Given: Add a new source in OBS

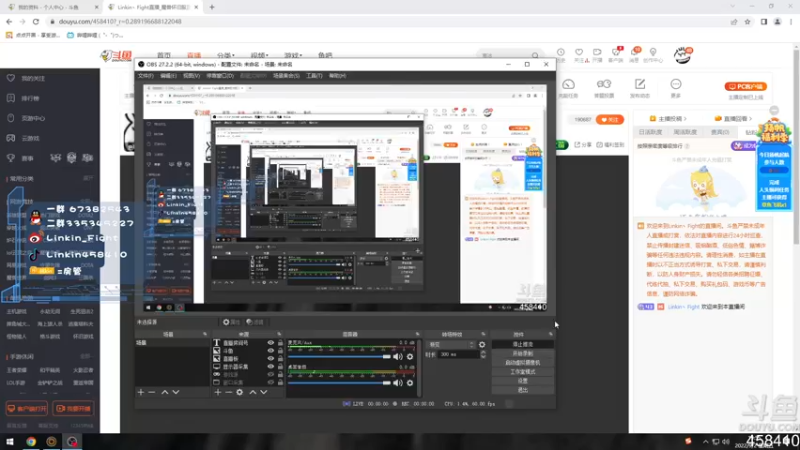Looking at the screenshot, I should click(218, 392).
